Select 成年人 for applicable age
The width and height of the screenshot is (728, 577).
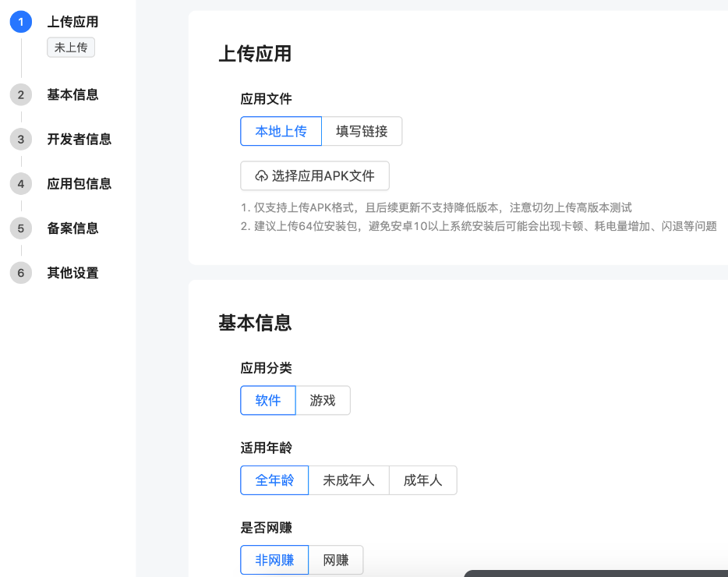(422, 480)
